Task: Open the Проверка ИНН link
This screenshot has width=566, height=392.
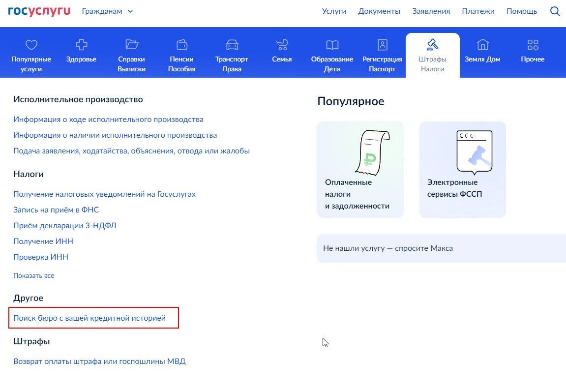Action: [41, 257]
